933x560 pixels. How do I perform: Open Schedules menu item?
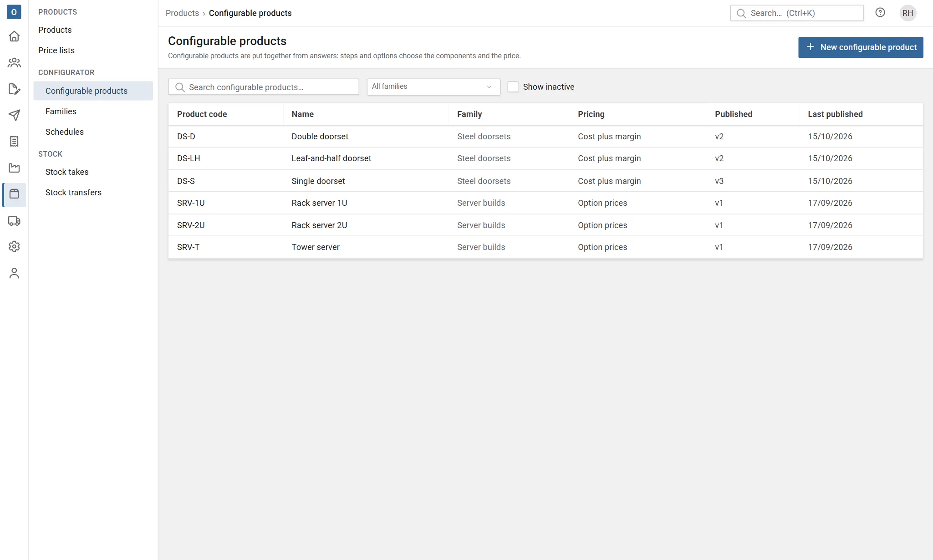[65, 132]
